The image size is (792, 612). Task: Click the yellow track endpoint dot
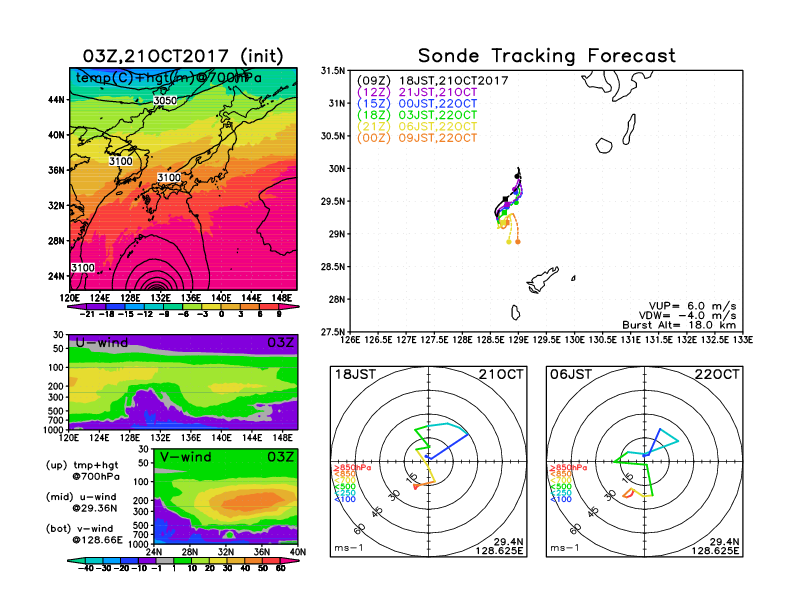coord(509,242)
